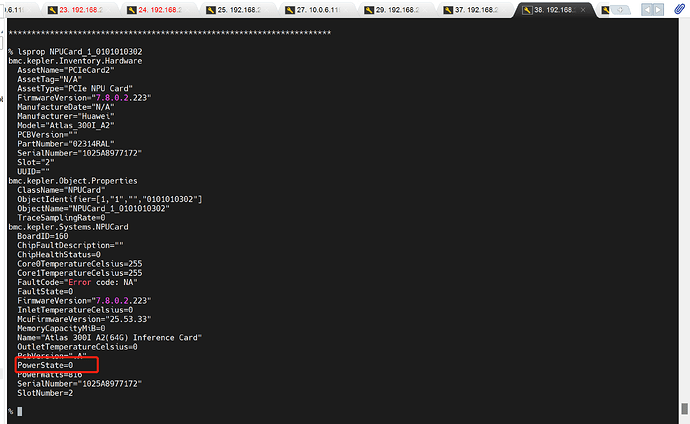
Task: Click McuFirmwareVersion="25.53.33" line
Action: tap(84, 319)
